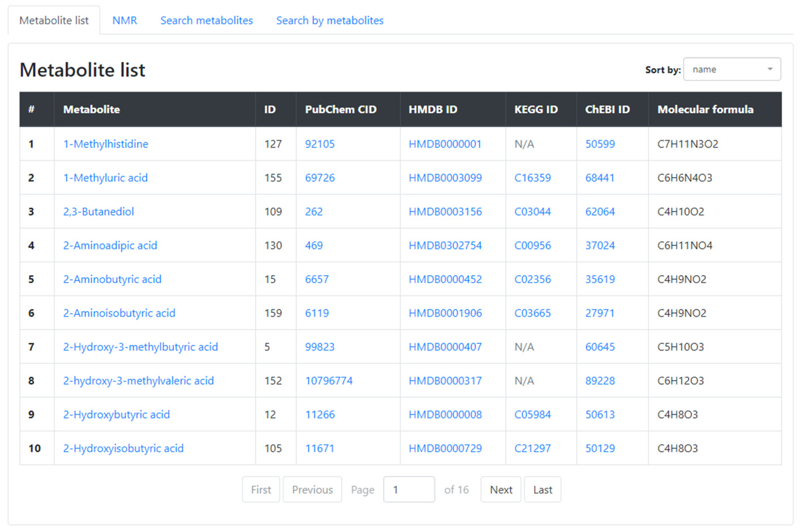Open 2-Hydroxy-3-methylbutyric acid link
This screenshot has height=532, width=801.
click(x=141, y=347)
